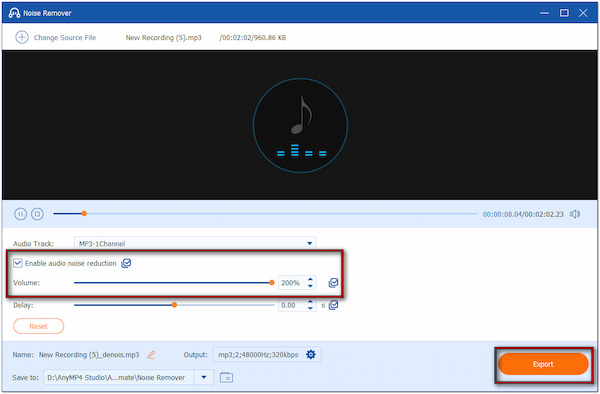Screen dimensions: 600x394
Task: Decrease Volume with the down stepper arrow
Action: click(x=310, y=286)
